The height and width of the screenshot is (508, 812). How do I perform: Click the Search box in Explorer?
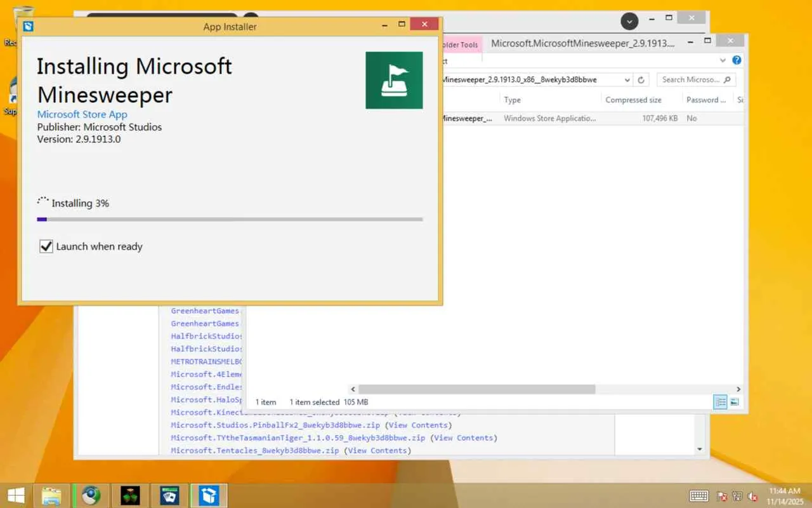(696, 80)
